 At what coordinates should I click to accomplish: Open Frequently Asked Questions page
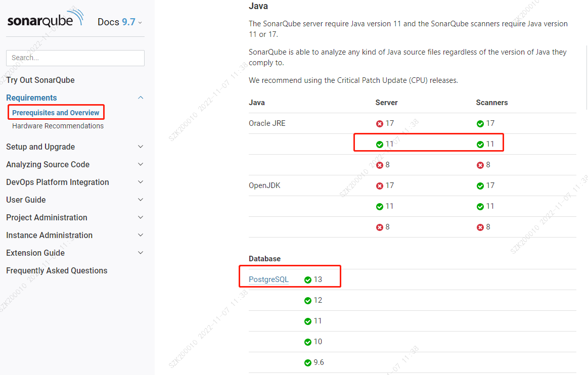(57, 270)
